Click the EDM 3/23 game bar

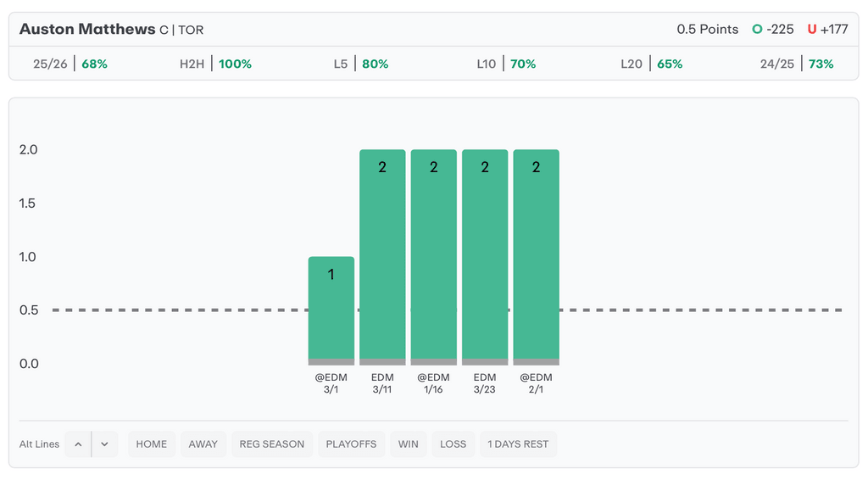[485, 256]
